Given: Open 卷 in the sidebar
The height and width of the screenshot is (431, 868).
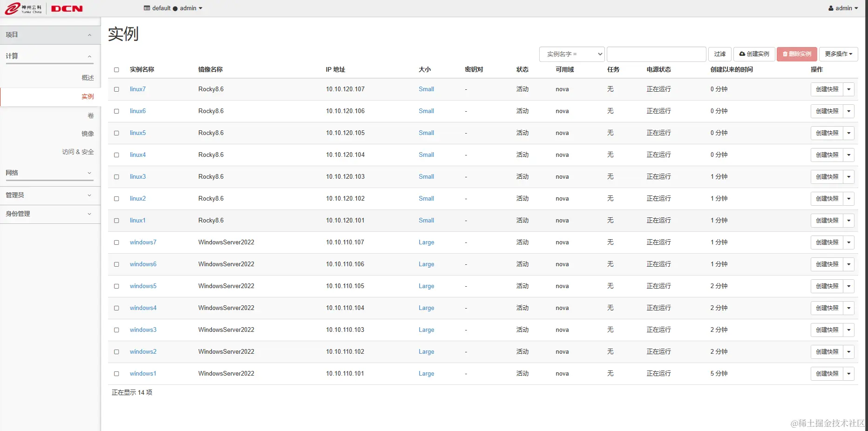Looking at the screenshot, I should click(x=91, y=115).
